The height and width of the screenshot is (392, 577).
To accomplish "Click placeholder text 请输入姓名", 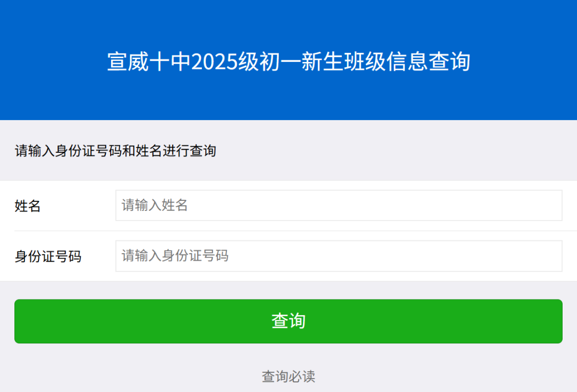I will pyautogui.click(x=155, y=205).
